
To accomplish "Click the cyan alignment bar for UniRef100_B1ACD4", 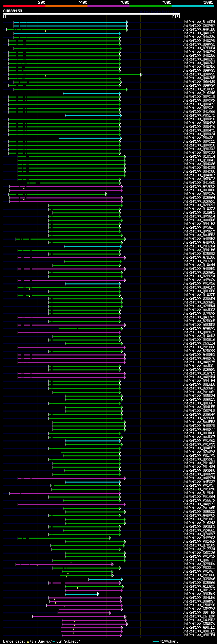I will [x=71, y=22].
